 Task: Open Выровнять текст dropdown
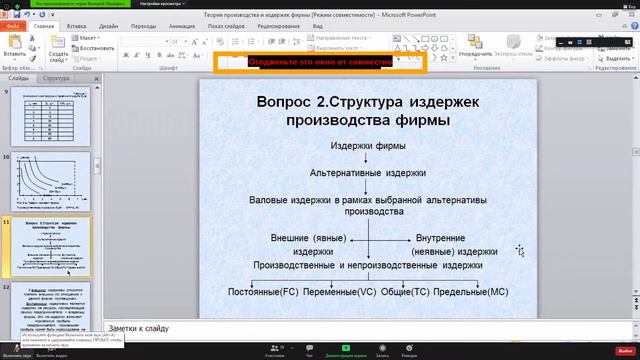tap(334, 48)
